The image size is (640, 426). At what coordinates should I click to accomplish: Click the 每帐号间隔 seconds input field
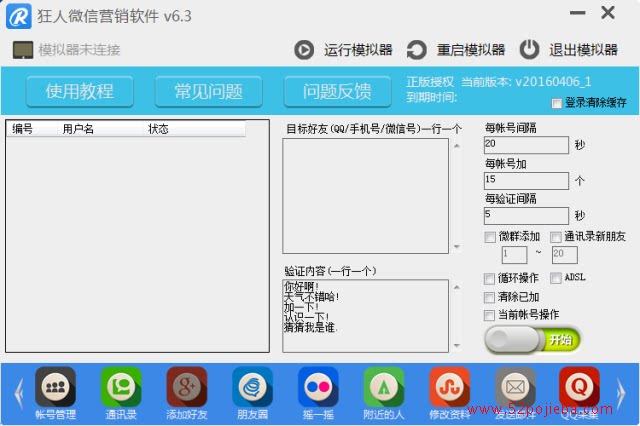coord(526,145)
